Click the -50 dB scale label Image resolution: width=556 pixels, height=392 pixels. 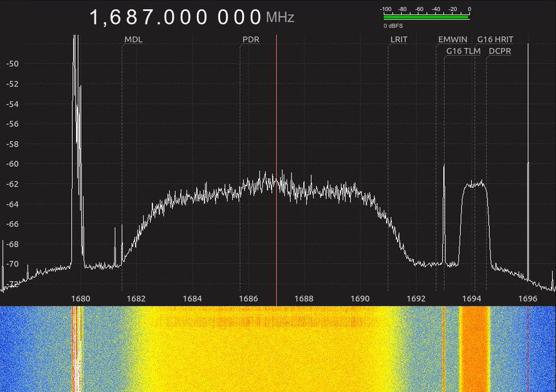(12, 64)
